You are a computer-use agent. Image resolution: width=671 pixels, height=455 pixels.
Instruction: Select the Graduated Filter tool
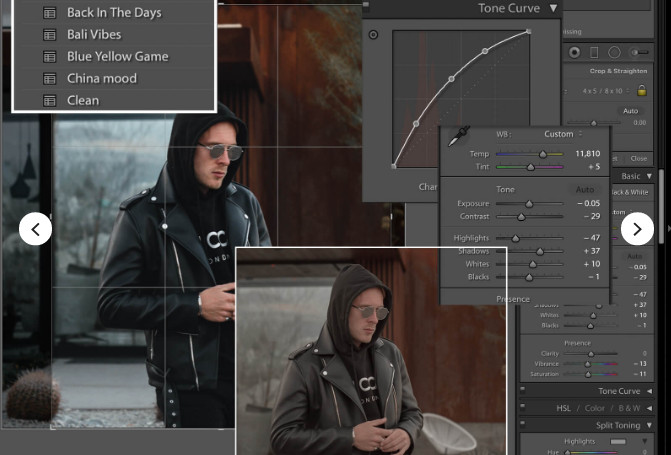(x=594, y=52)
